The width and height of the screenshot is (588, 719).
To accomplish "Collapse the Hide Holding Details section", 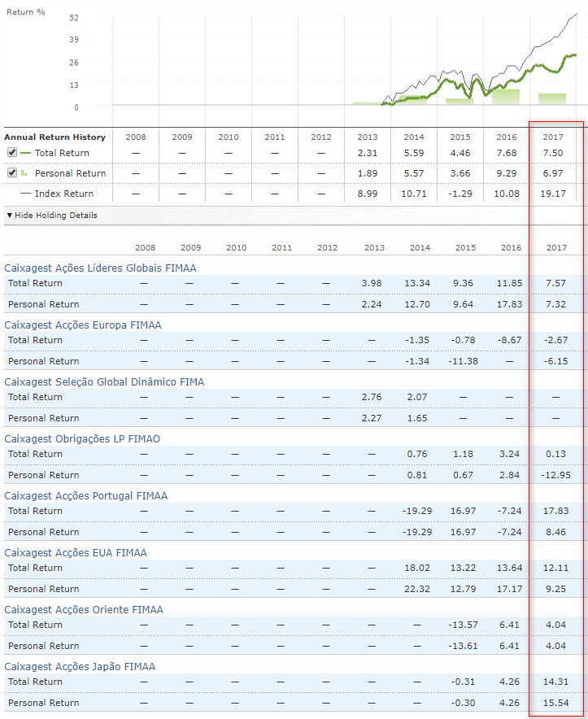I will pos(51,216).
